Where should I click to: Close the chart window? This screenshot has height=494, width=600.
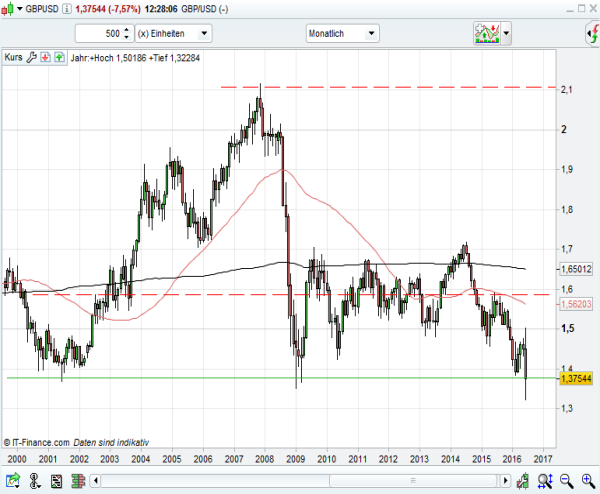coord(593,8)
